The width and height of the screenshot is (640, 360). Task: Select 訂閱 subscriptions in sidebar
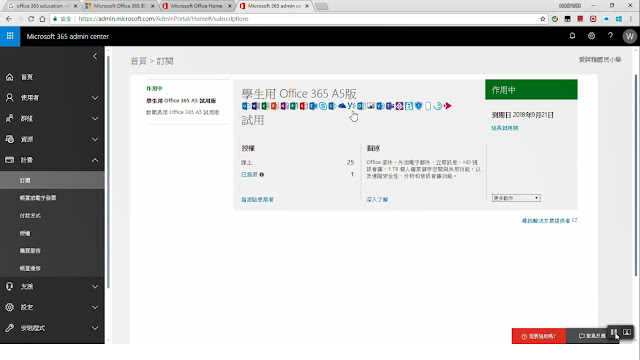(52, 180)
